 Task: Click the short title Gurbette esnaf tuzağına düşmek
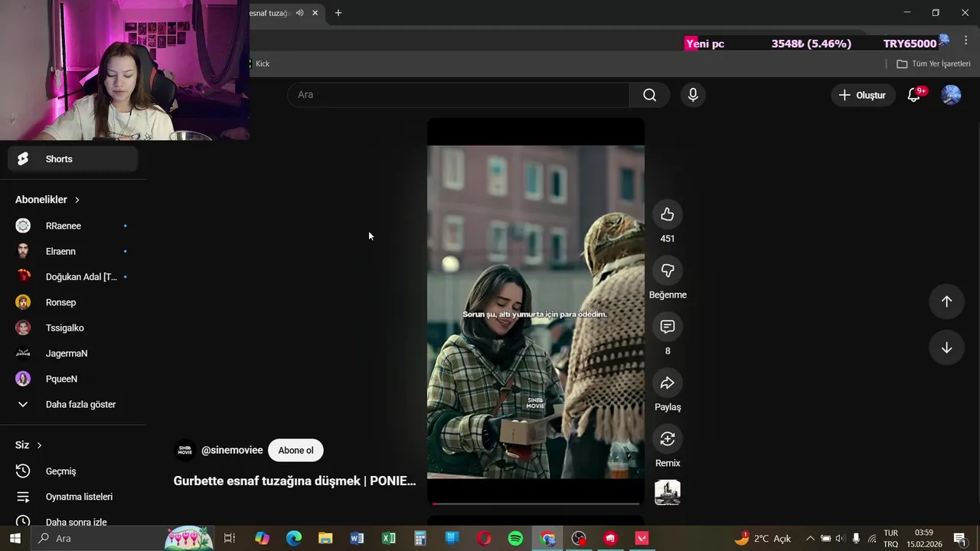[295, 481]
